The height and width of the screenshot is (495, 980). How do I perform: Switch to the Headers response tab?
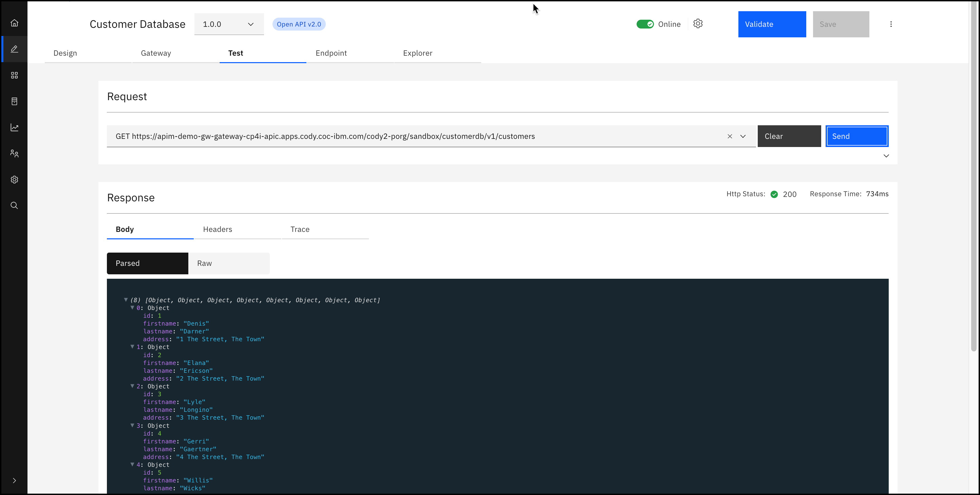click(x=217, y=229)
